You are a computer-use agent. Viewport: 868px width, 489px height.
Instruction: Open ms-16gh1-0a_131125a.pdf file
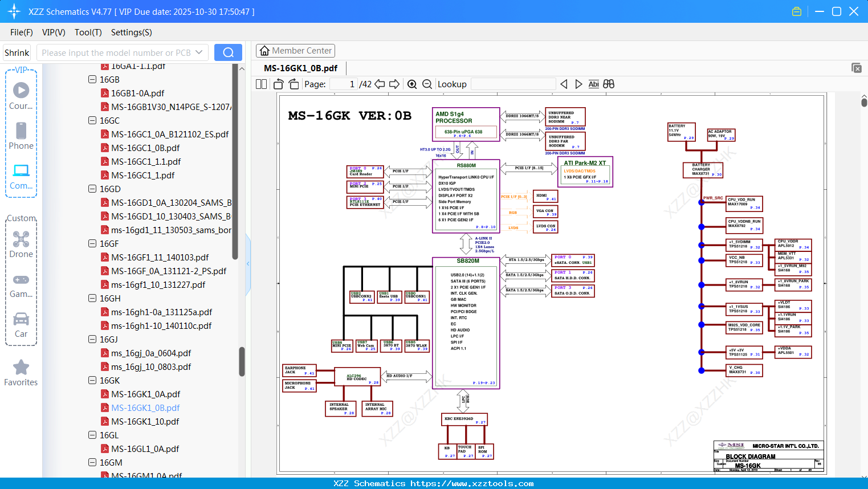[161, 312]
